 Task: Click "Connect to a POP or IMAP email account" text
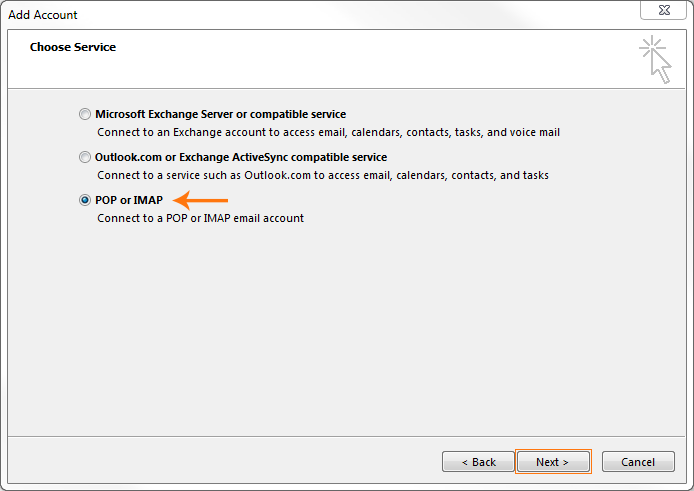click(200, 218)
